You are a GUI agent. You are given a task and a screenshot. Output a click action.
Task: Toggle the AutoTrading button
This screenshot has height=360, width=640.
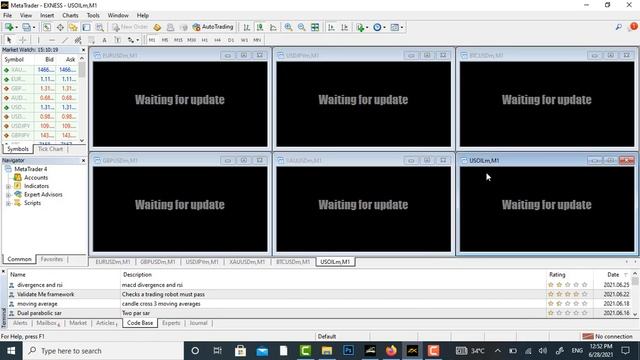(213, 27)
